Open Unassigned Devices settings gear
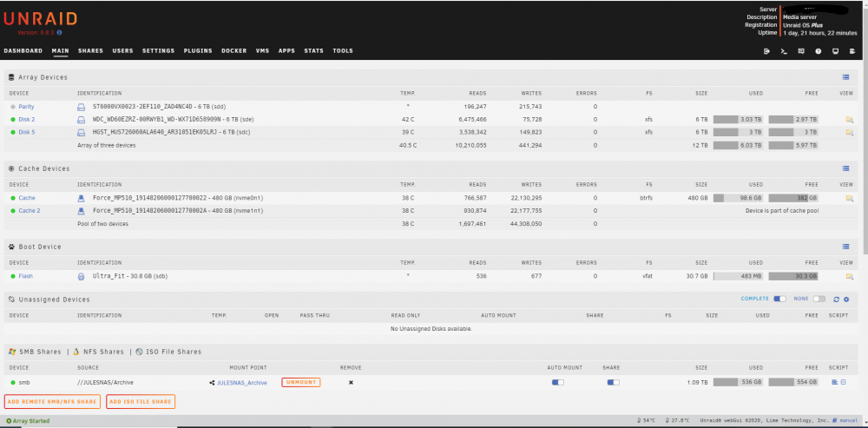The height and width of the screenshot is (428, 868). click(846, 299)
